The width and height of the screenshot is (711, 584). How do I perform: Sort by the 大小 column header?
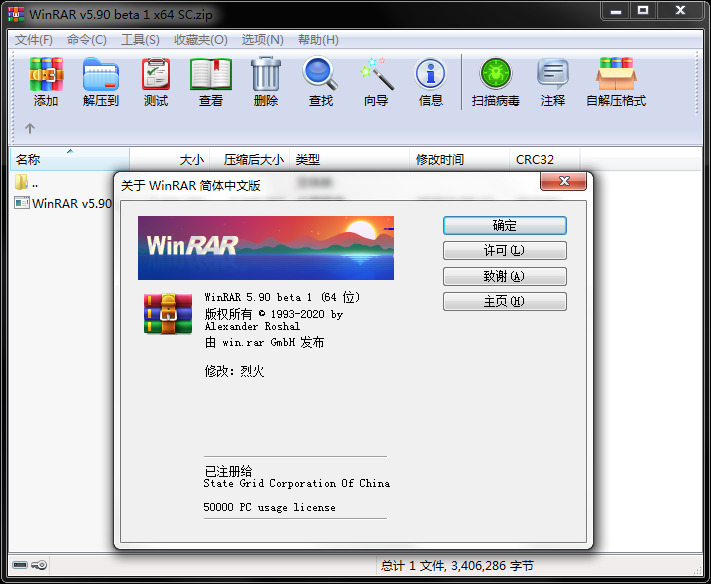(x=170, y=159)
